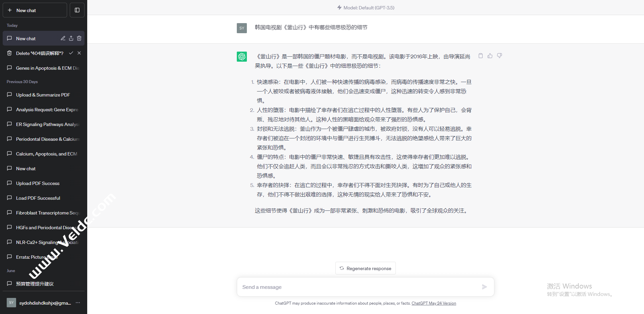
Task: Open the Upload & Summarize PDF chat
Action: pos(43,95)
